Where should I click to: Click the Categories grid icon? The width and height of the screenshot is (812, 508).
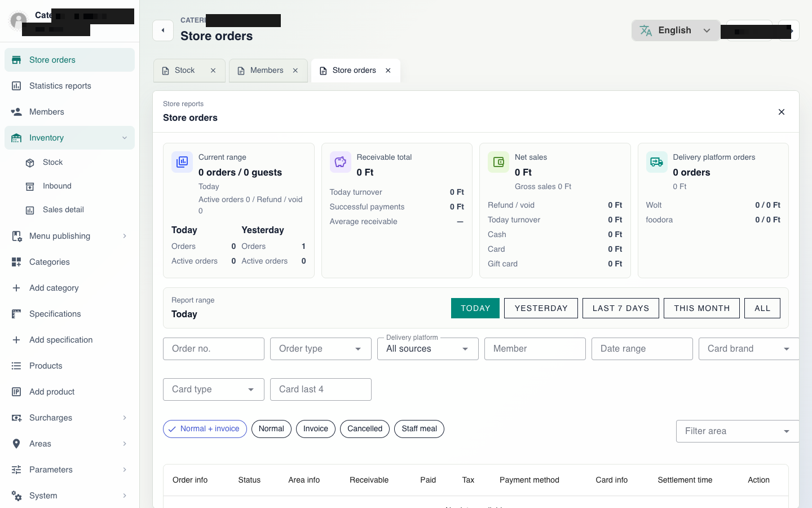[16, 262]
